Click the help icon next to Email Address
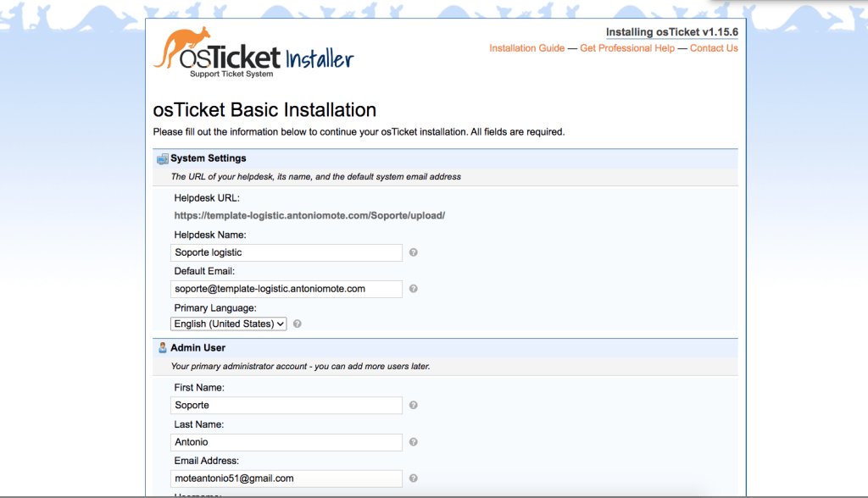This screenshot has height=498, width=868. point(413,479)
